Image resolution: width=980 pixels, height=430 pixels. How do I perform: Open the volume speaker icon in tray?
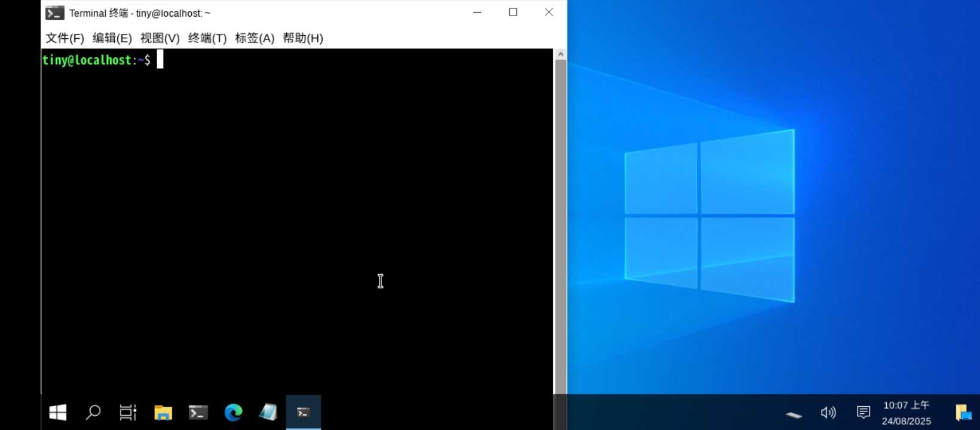[x=828, y=413]
